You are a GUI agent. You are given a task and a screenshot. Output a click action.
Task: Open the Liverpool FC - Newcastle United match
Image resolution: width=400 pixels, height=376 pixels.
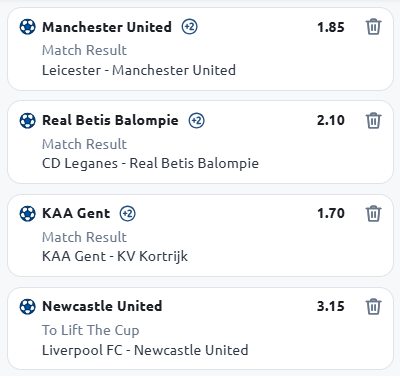pos(145,350)
